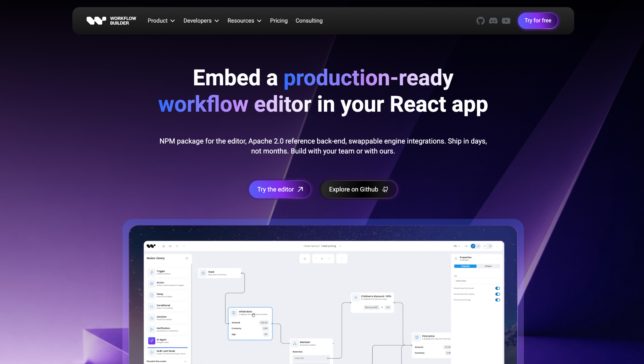Click the 100.00 amount value
This screenshot has width=644, height=364.
(x=264, y=323)
